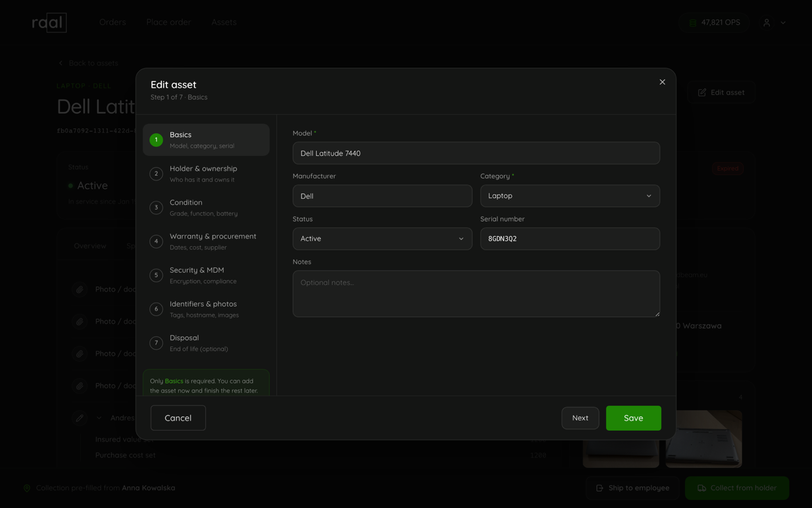Open Security & MDM step
This screenshot has height=508, width=812.
coord(206,275)
